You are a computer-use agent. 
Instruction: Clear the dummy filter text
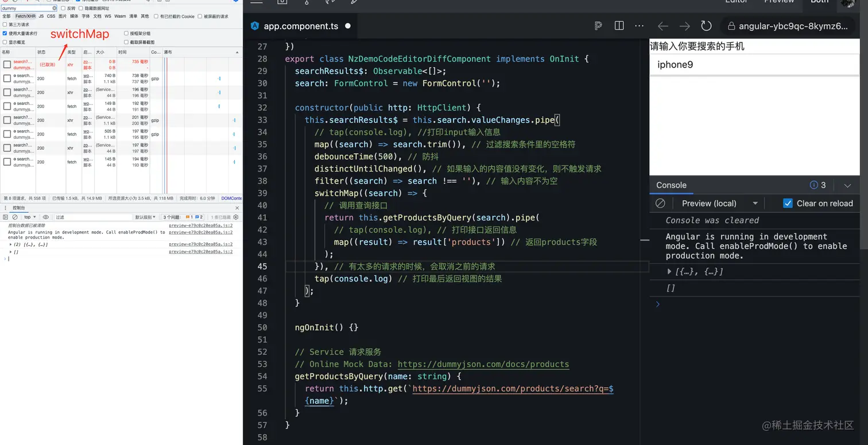pos(55,9)
